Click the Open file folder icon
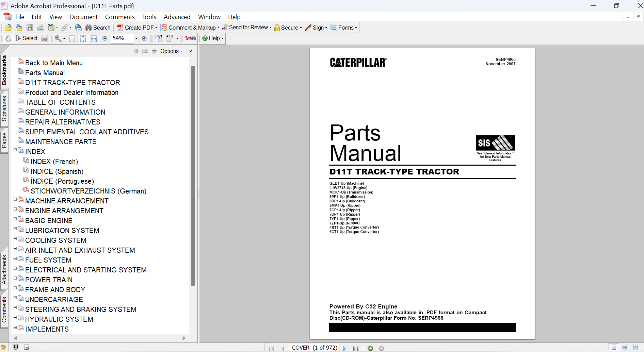 8,28
